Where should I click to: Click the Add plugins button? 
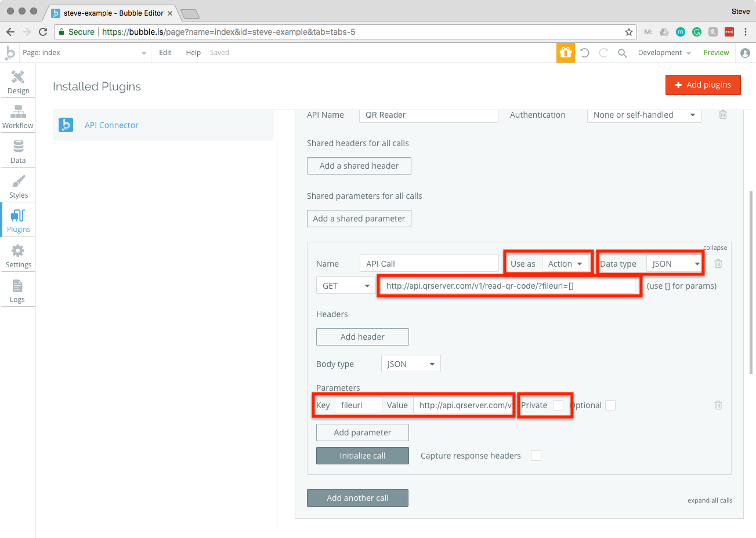click(703, 85)
